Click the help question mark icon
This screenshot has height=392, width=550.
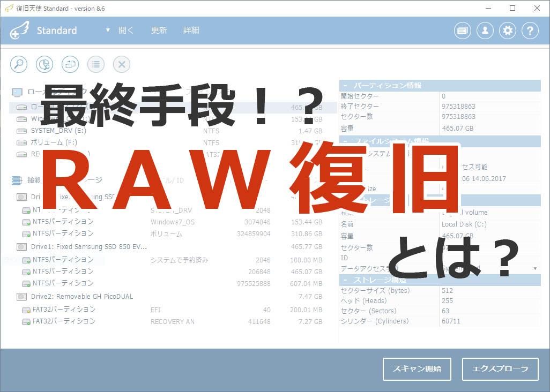530,31
